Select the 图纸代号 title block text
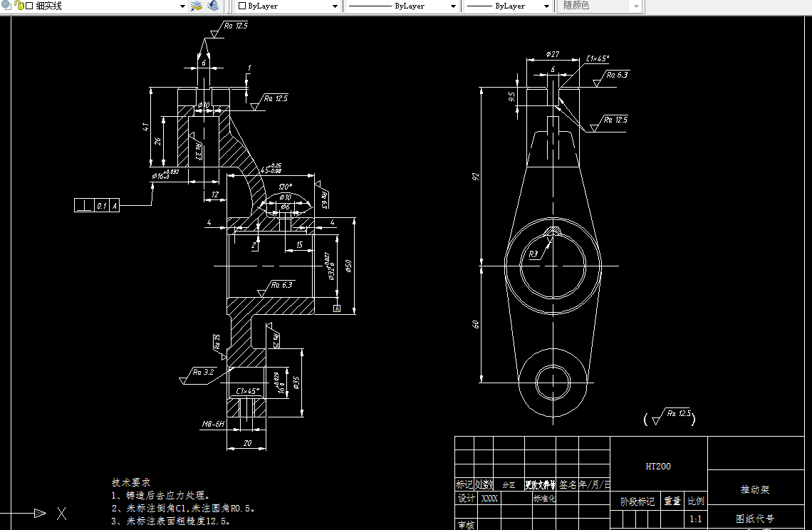Viewport: 812px width, 530px height. click(x=755, y=518)
